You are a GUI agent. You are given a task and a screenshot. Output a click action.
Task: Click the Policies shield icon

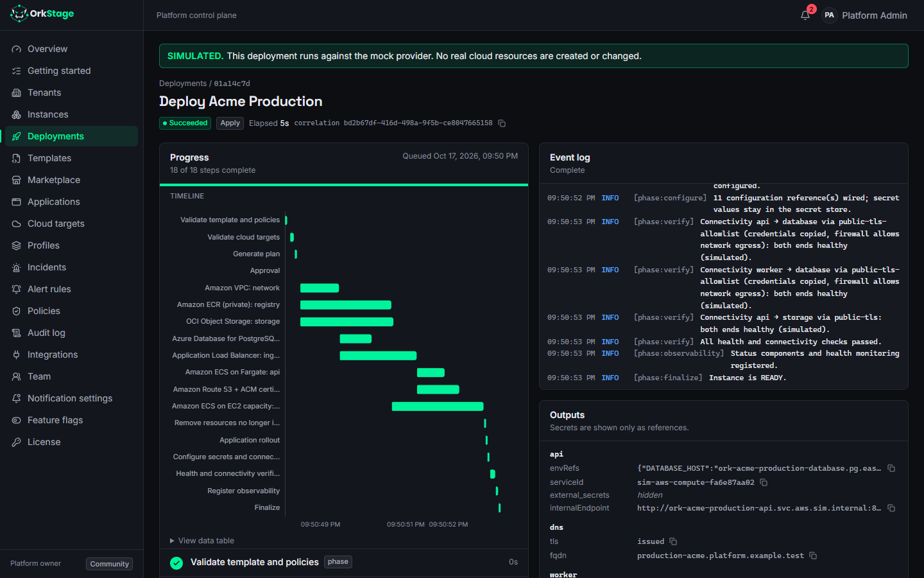[17, 311]
